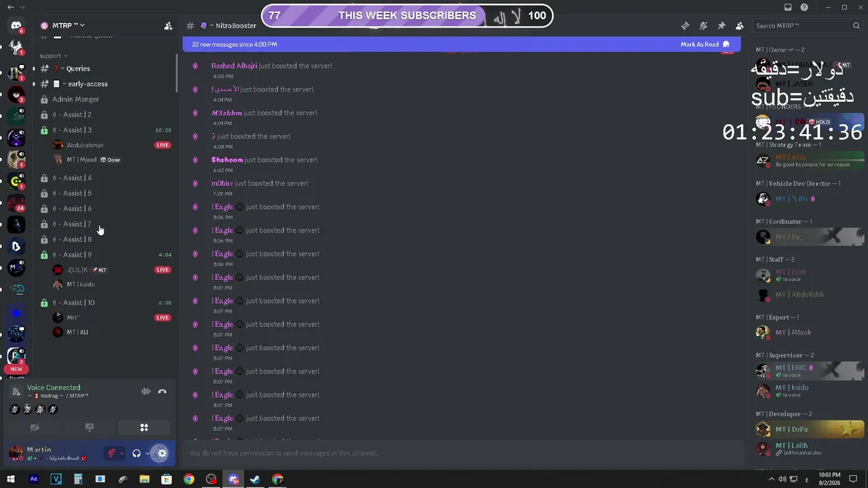The width and height of the screenshot is (868, 488).
Task: Go forward with the title bar arrow
Action: (x=22, y=7)
